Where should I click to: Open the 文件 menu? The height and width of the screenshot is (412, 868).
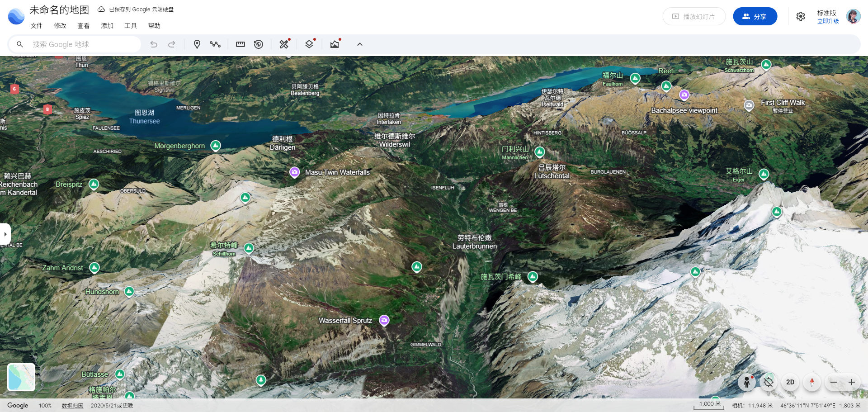37,26
